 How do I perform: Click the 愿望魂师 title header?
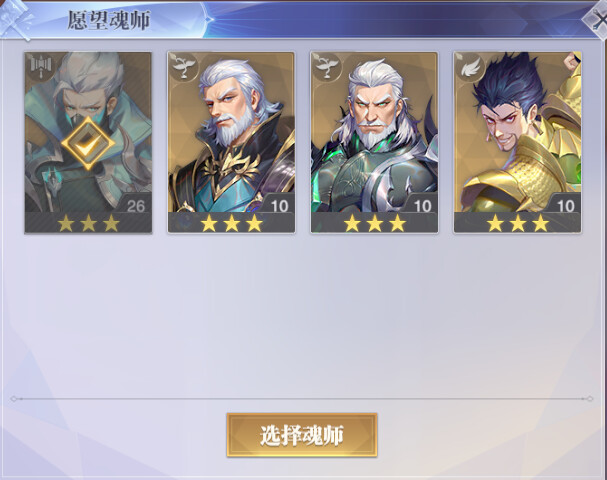(108, 20)
